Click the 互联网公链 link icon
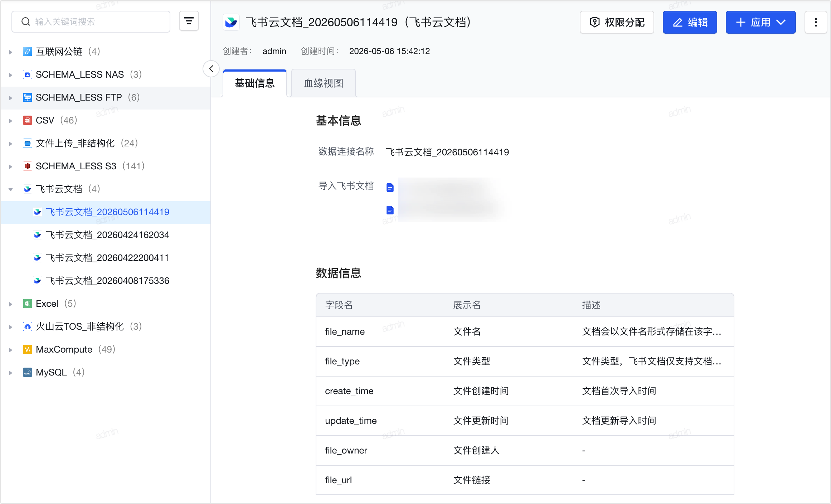The height and width of the screenshot is (504, 831). tap(27, 52)
